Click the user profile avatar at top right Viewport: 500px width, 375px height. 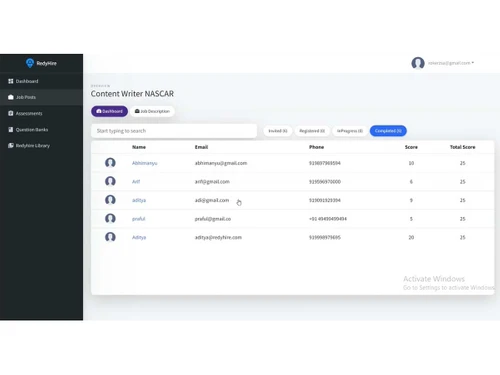click(418, 63)
